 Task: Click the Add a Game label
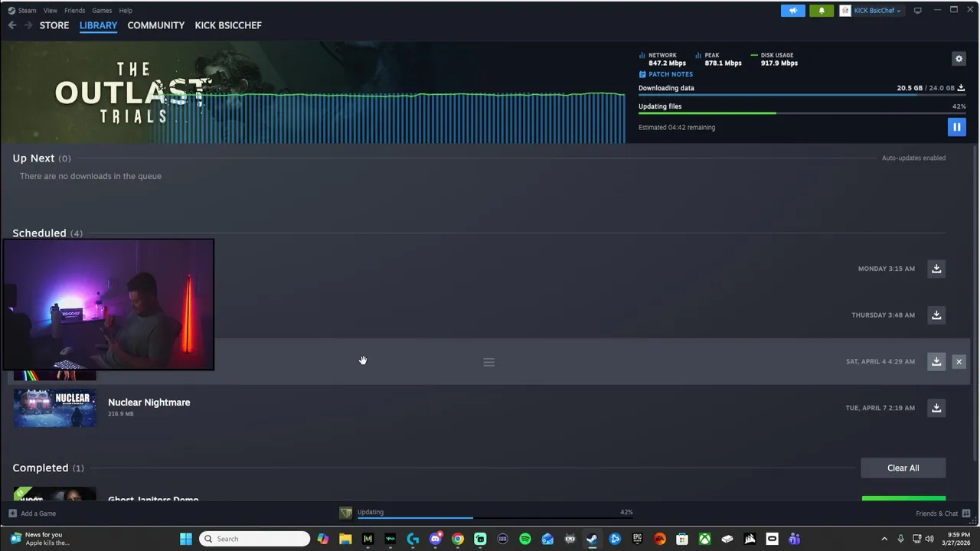pos(38,514)
